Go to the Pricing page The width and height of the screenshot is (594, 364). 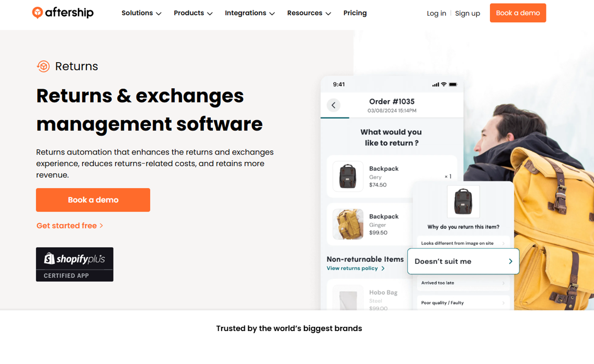355,13
